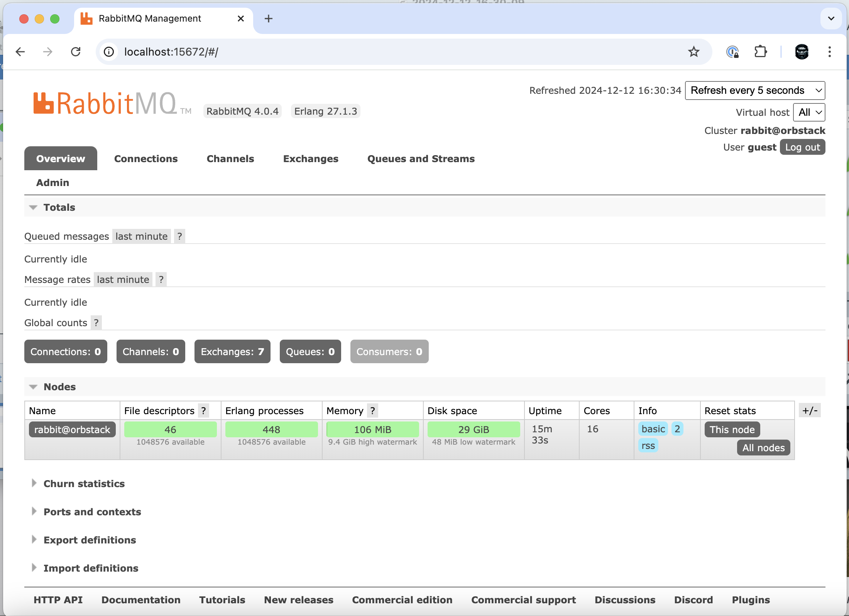Image resolution: width=849 pixels, height=616 pixels.
Task: Open the new tab plus icon
Action: (269, 19)
